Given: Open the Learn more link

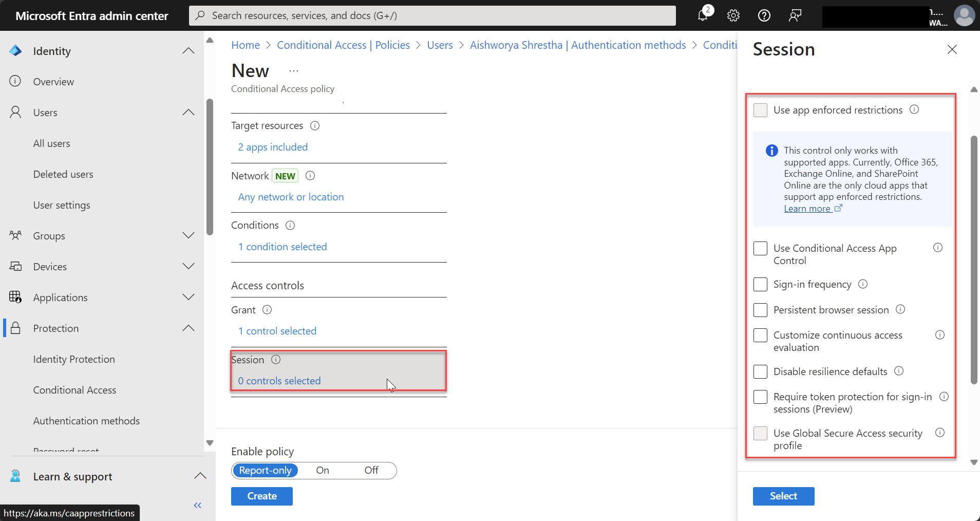Looking at the screenshot, I should [x=813, y=209].
